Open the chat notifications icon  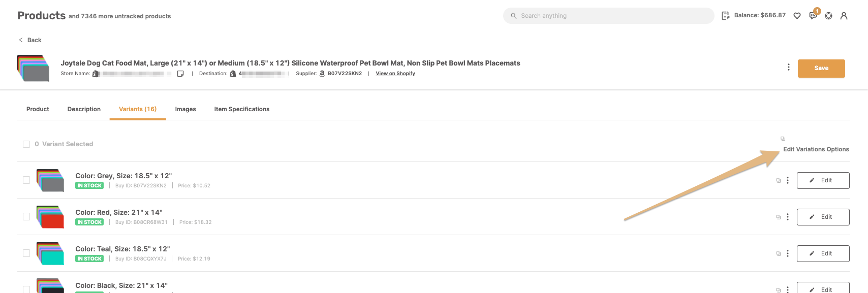[813, 15]
